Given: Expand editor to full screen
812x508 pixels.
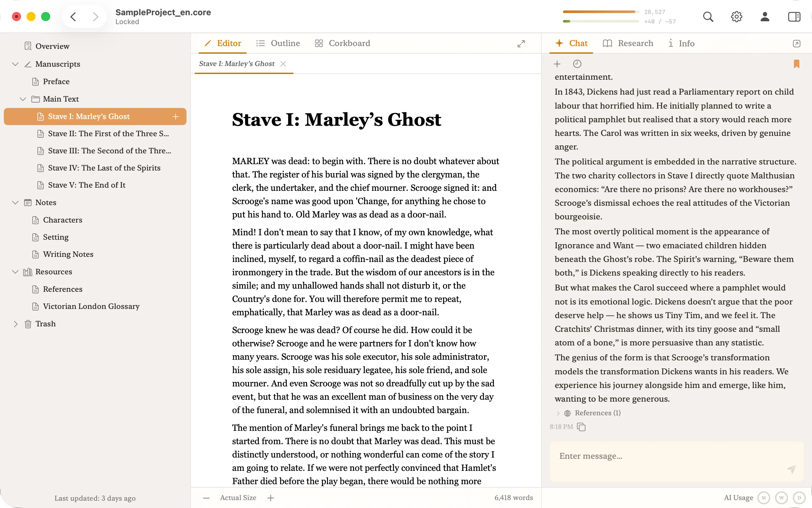Looking at the screenshot, I should coord(521,44).
